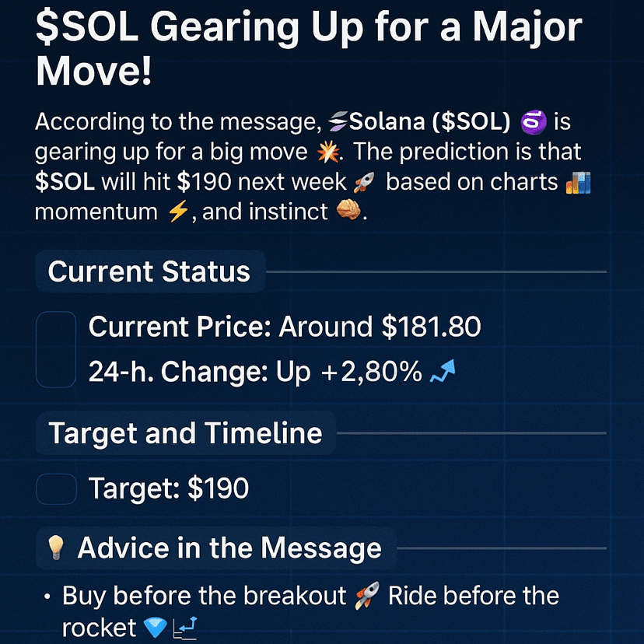
Task: Select the Target and Timeline section header
Action: 186,433
